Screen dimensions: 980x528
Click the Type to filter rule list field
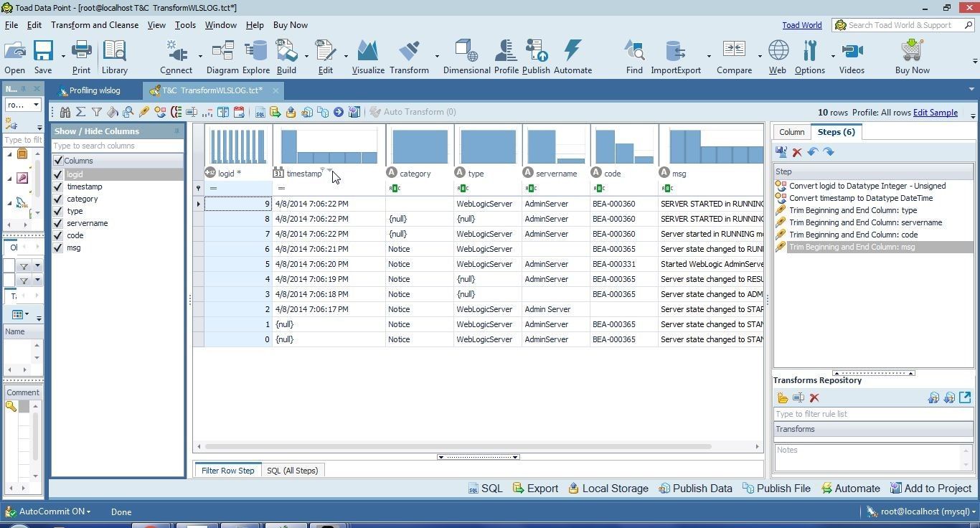873,414
